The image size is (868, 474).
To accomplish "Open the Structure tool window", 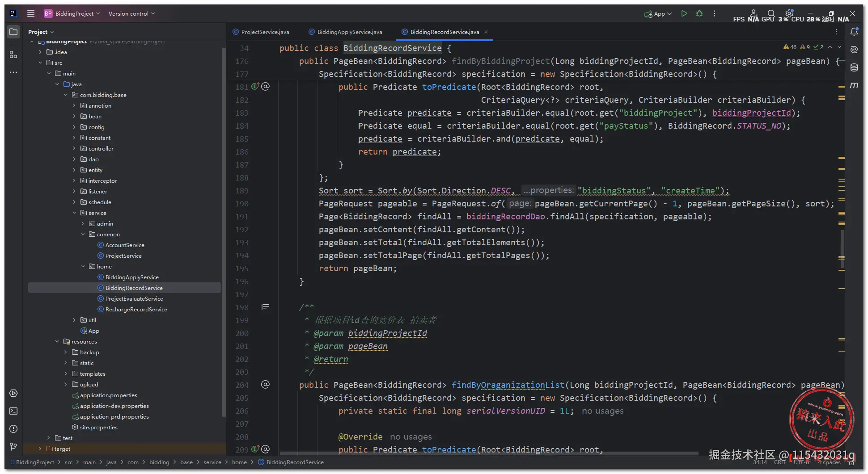I will coord(13,55).
